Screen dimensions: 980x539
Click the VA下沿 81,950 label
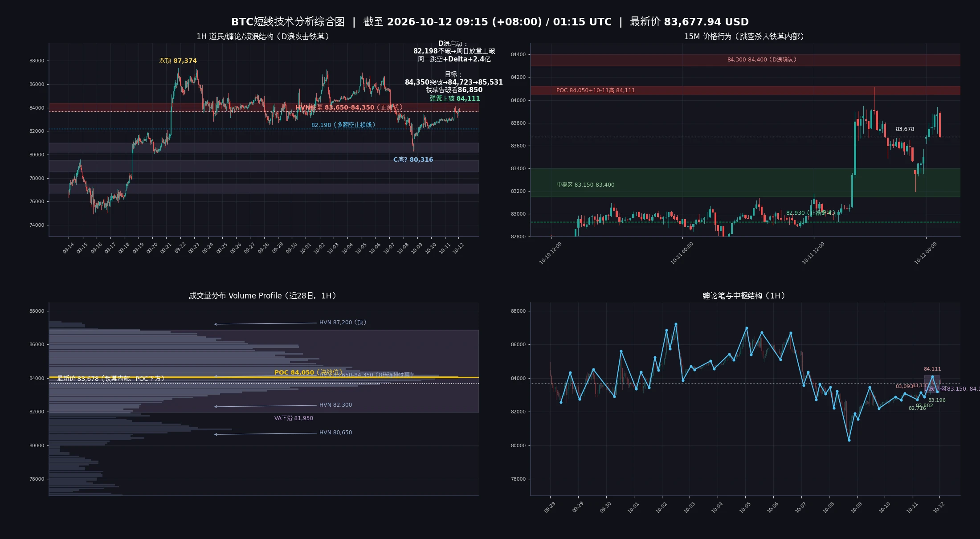294,418
